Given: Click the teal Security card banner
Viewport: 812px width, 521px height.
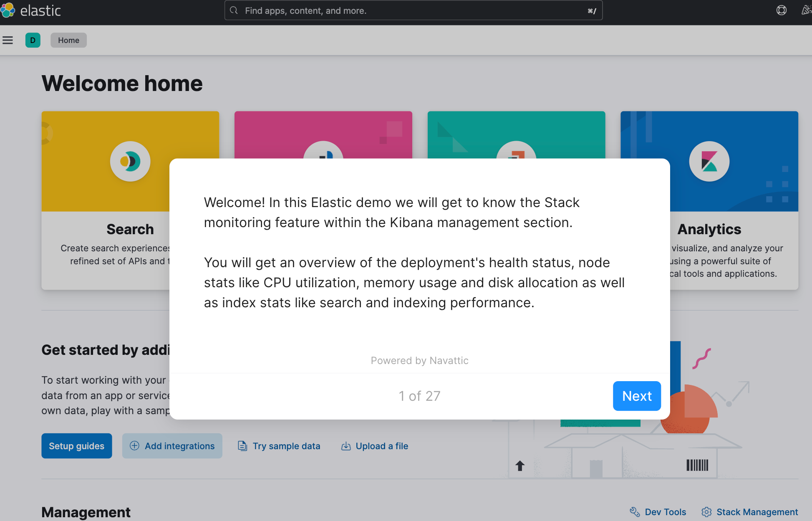Looking at the screenshot, I should point(516,134).
